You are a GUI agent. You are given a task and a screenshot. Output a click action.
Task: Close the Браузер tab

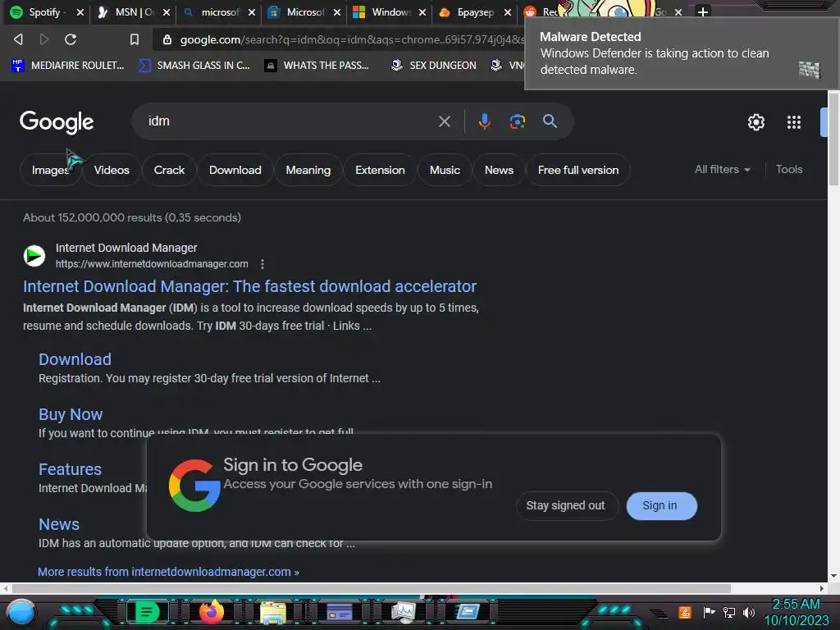pos(507,11)
